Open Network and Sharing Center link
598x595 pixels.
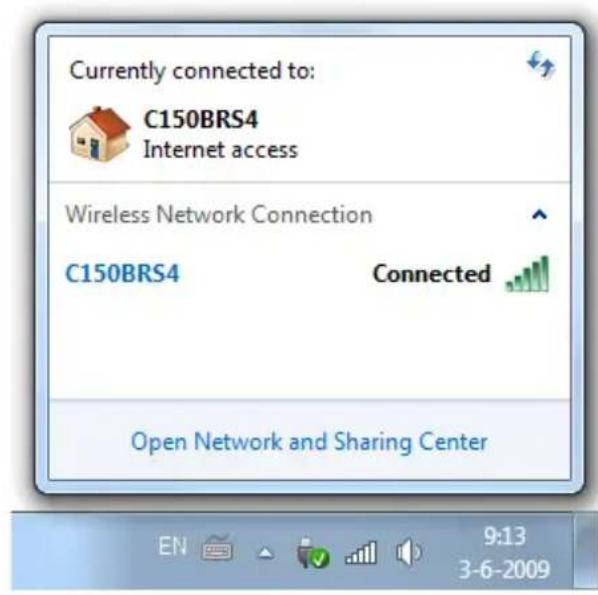click(x=309, y=442)
